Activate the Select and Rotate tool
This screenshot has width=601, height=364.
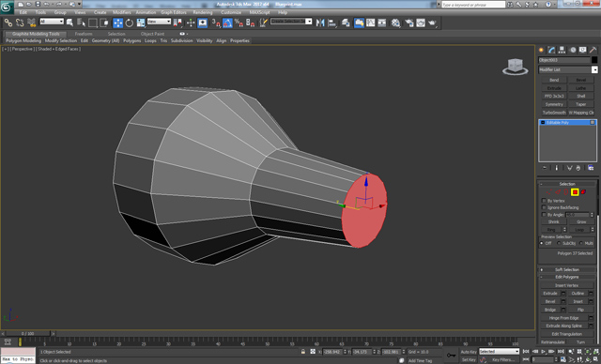click(130, 23)
